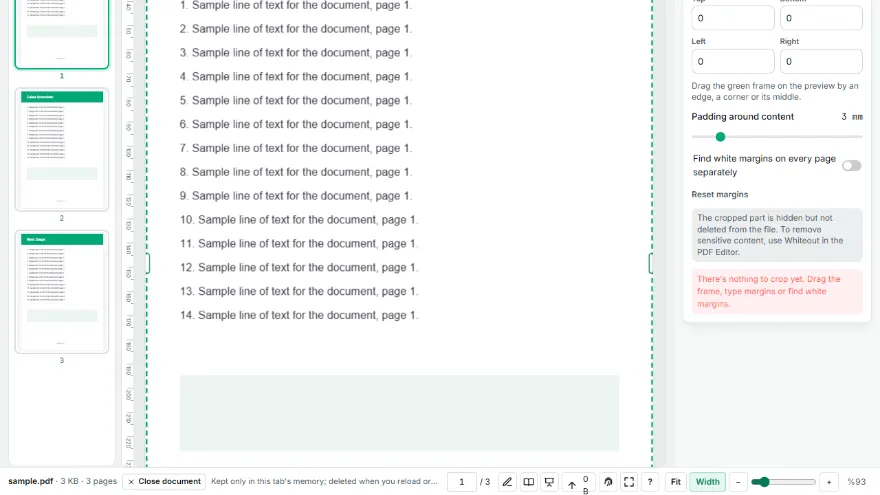Screen dimensions: 880x495
Task: Select the Fit zoom button
Action: [x=676, y=482]
